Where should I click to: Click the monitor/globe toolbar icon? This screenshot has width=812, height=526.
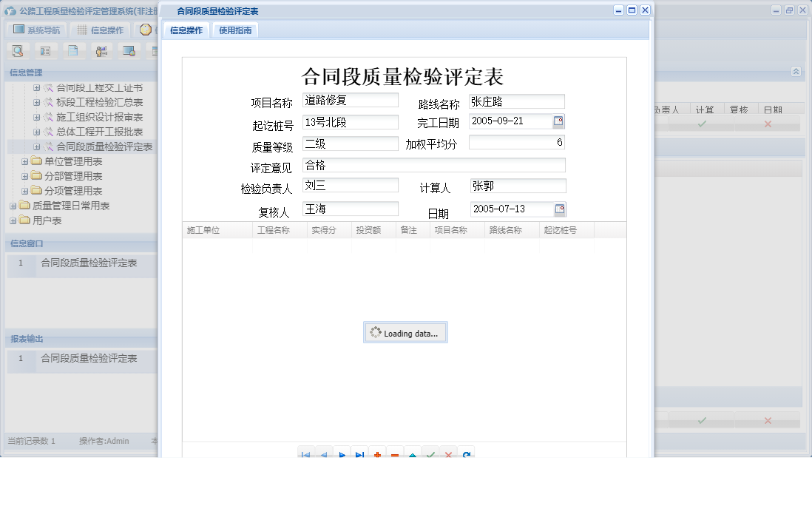[x=129, y=51]
